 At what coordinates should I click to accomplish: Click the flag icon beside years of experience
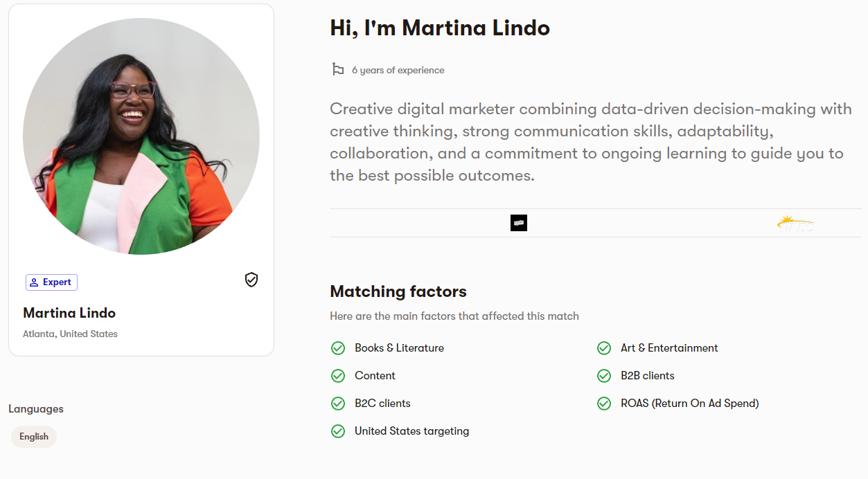(338, 69)
